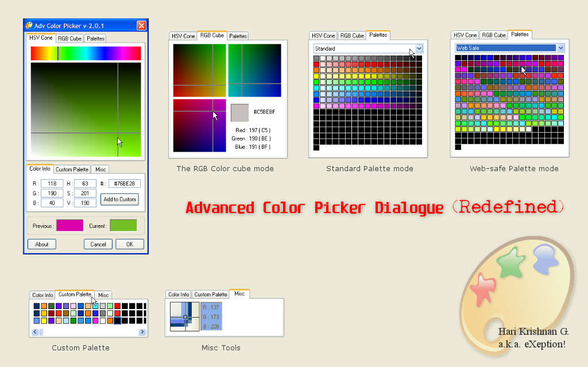Pick the brown swatch in the Custom Palette grid

tap(66, 314)
